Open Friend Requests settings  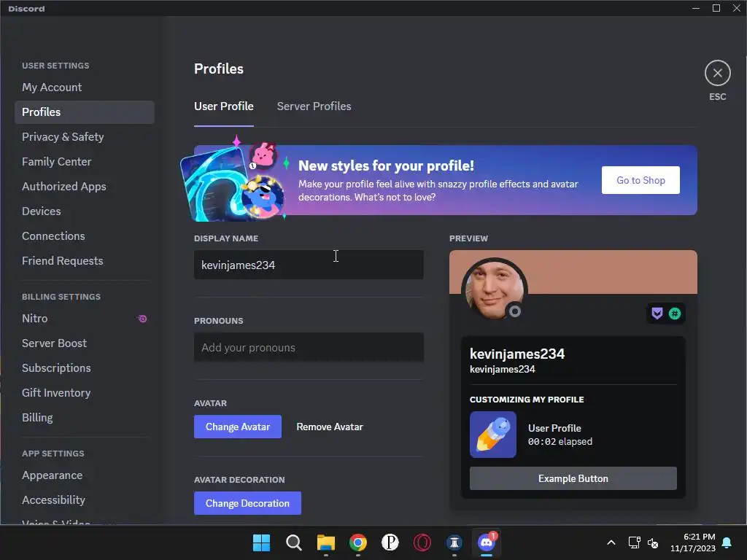click(x=85, y=260)
